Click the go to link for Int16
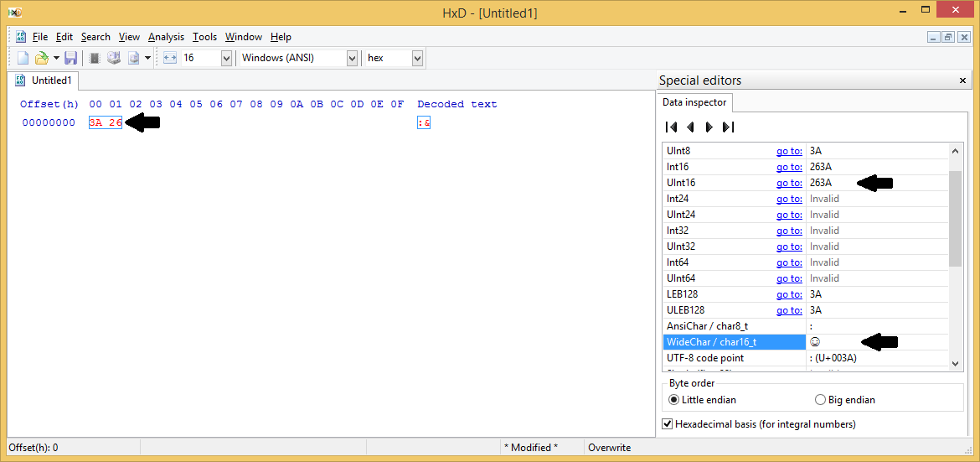This screenshot has height=462, width=980. (789, 167)
